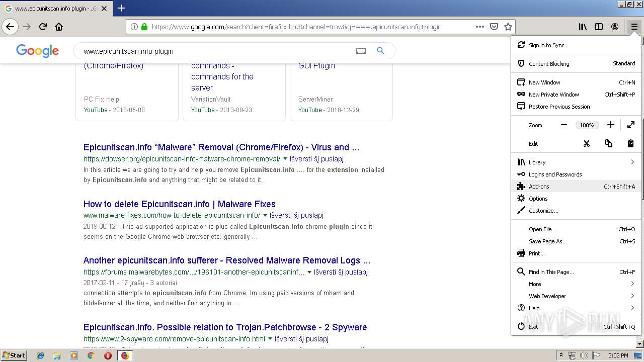Click the Google search query field
Screen dimensions: 644x362
point(216,51)
